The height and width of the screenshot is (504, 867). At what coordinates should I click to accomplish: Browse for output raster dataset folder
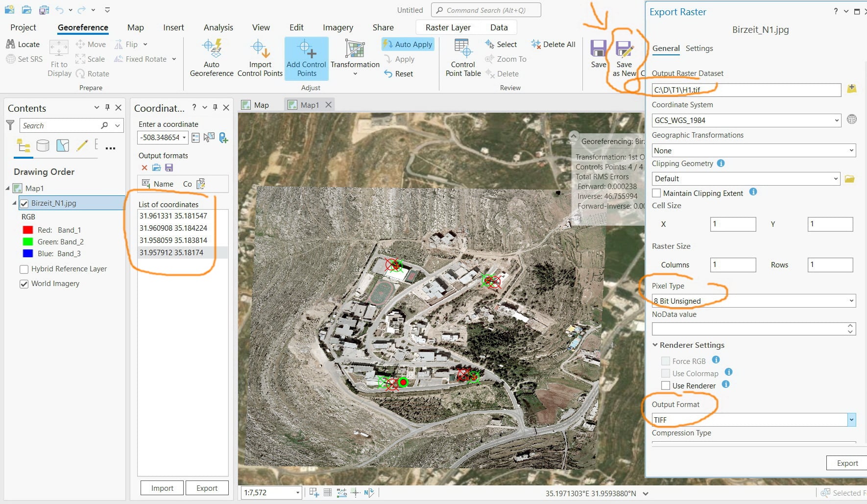tap(852, 89)
